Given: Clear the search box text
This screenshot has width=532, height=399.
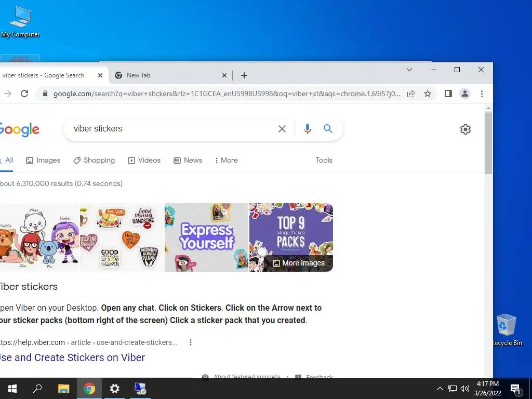Looking at the screenshot, I should point(282,129).
